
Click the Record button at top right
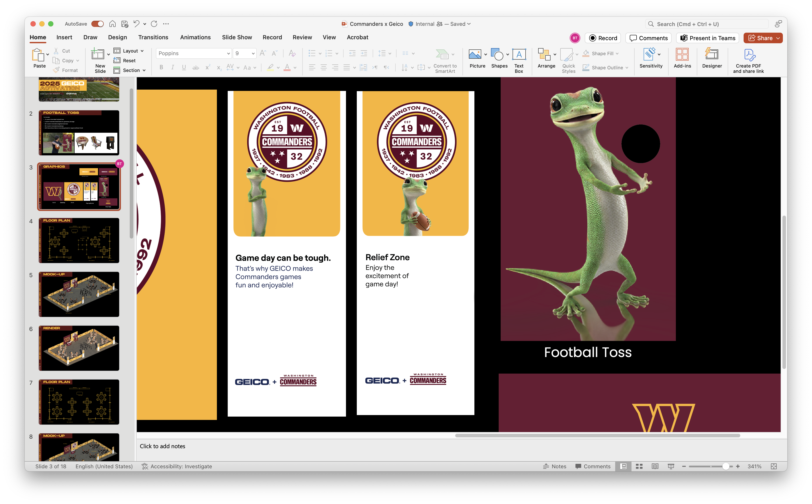(x=603, y=38)
